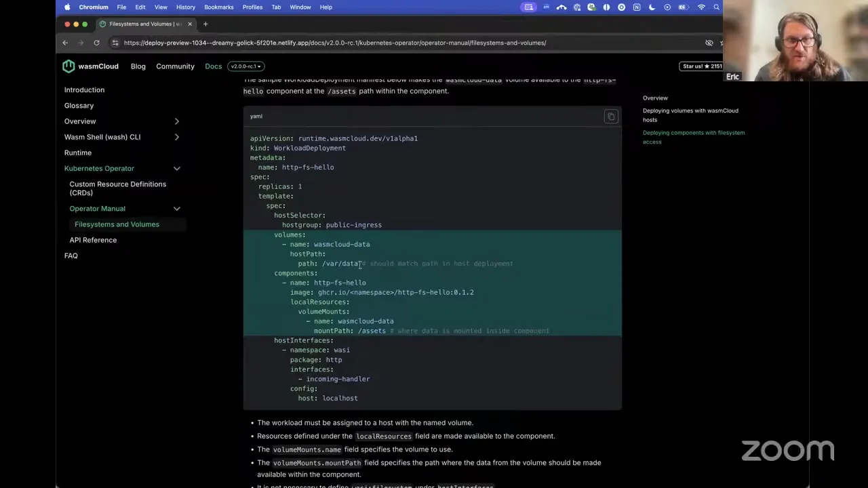Open the Edit menu
868x488 pixels.
point(140,7)
